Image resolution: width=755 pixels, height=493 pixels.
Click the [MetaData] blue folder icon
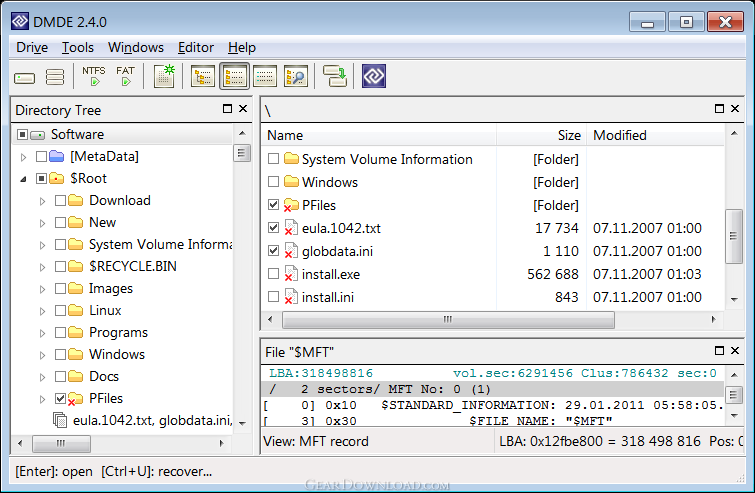[57, 156]
